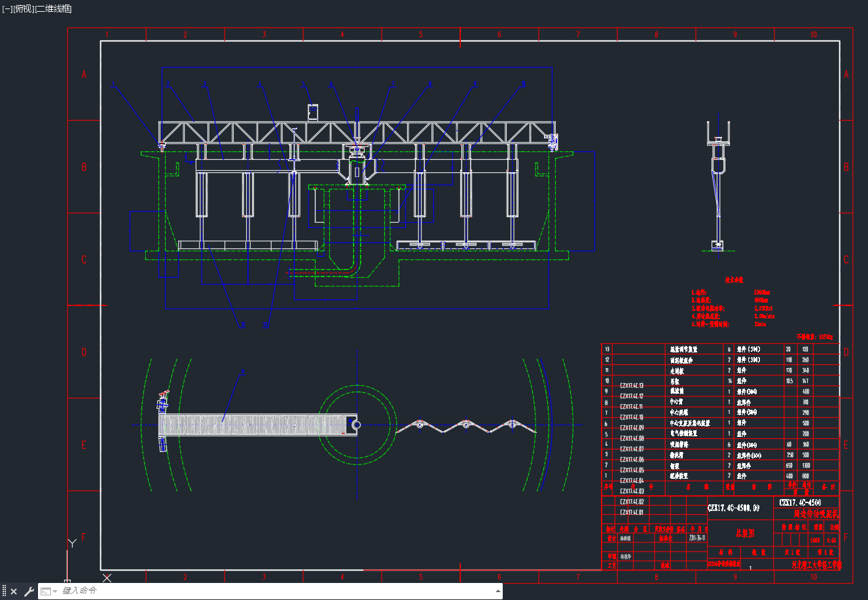Open the [-] viewport controls menu
This screenshot has width=868, height=600.
(7, 9)
